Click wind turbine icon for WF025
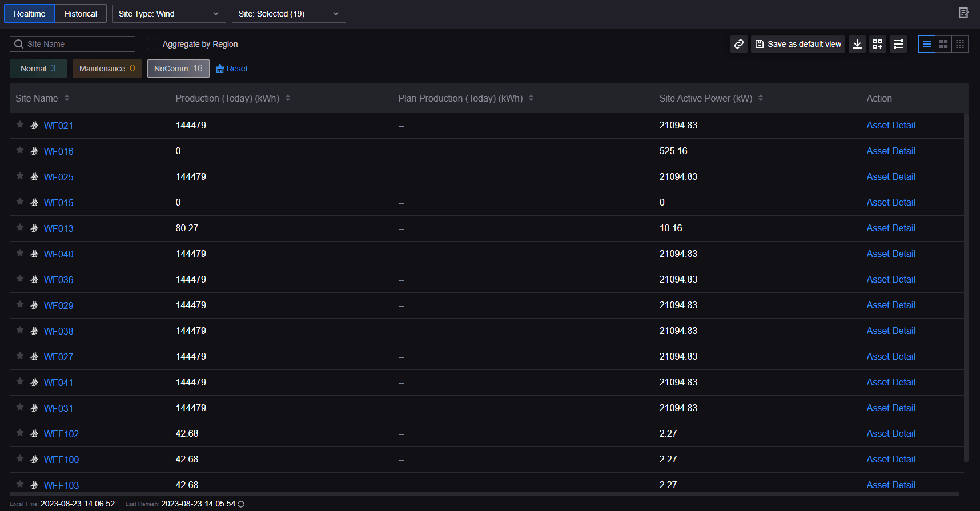The image size is (980, 511). 34,176
